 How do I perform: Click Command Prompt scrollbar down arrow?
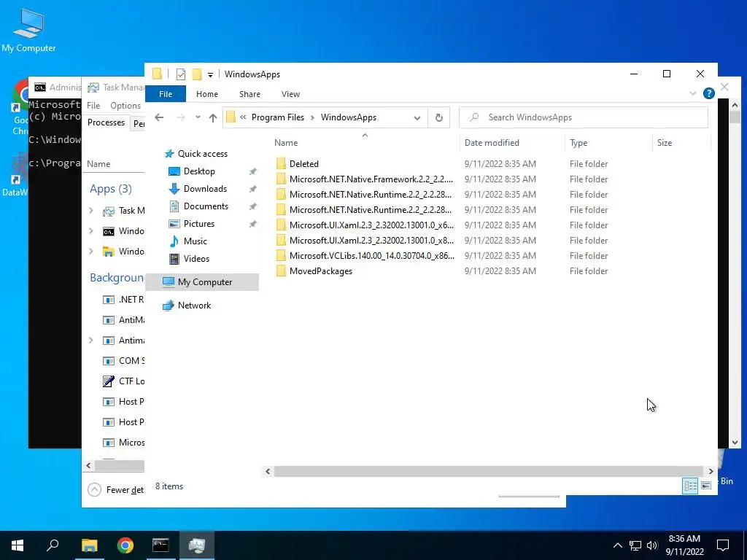click(735, 443)
